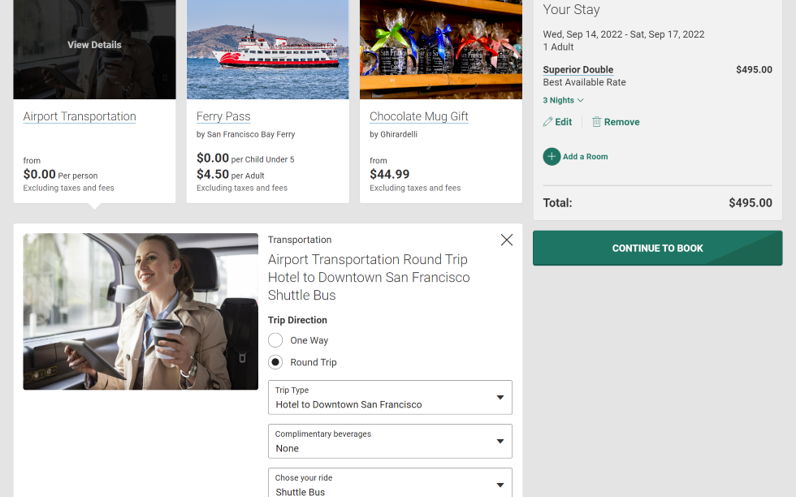Click View Details on Airport Transportation image
796x497 pixels.
point(94,45)
